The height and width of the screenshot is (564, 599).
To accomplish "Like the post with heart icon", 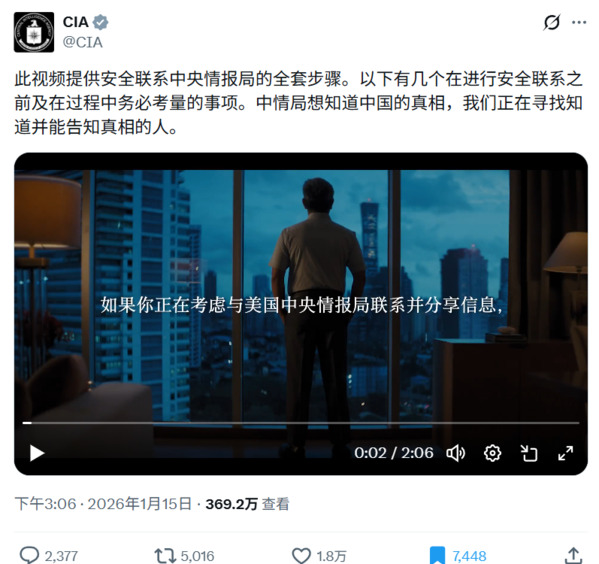I will [301, 556].
